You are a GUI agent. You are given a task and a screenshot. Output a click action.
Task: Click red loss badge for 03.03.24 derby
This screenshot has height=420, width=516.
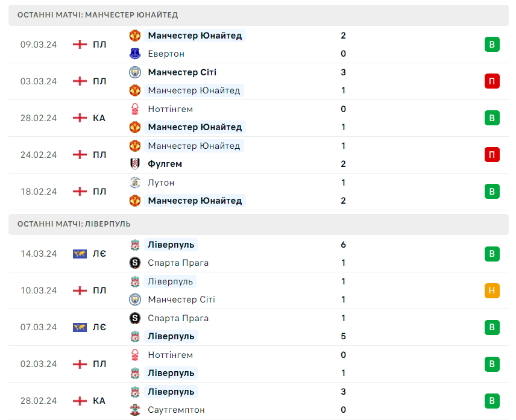click(x=492, y=81)
